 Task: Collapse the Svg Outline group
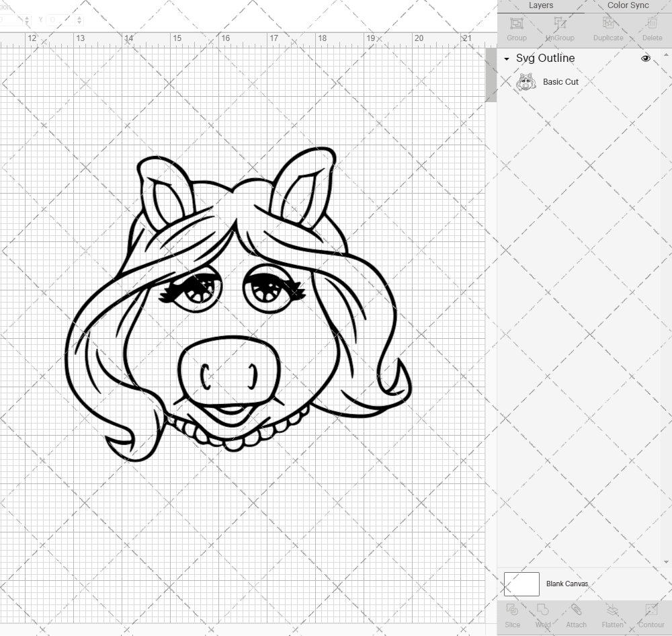(505, 58)
